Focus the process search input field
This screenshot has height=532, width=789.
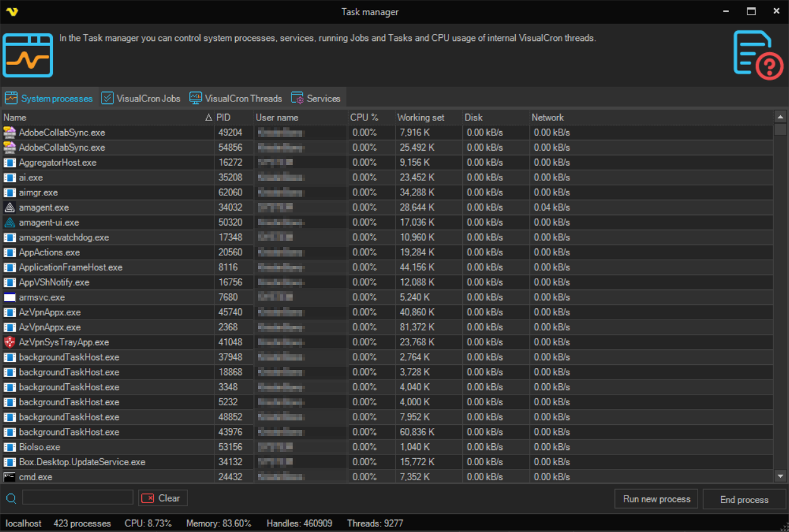[78, 498]
